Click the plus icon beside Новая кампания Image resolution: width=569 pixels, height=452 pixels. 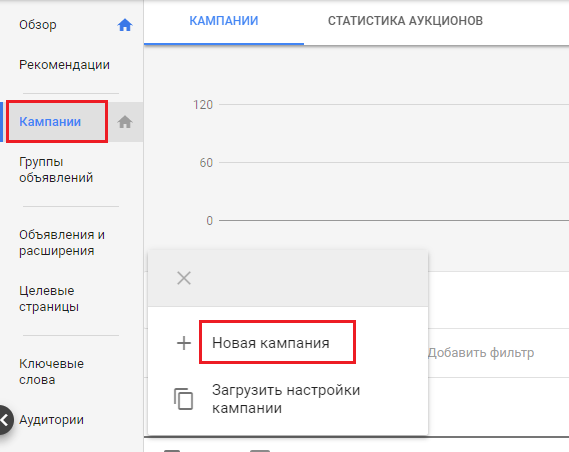pos(184,343)
